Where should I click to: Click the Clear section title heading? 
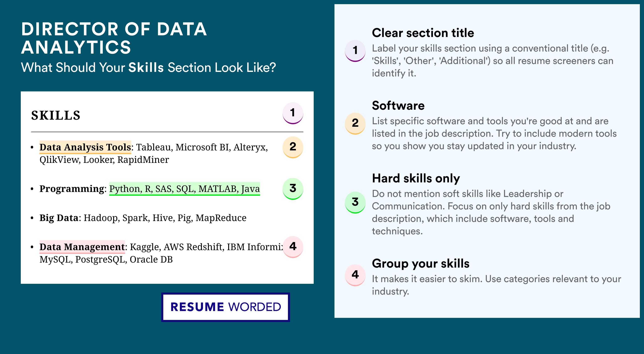(x=423, y=33)
